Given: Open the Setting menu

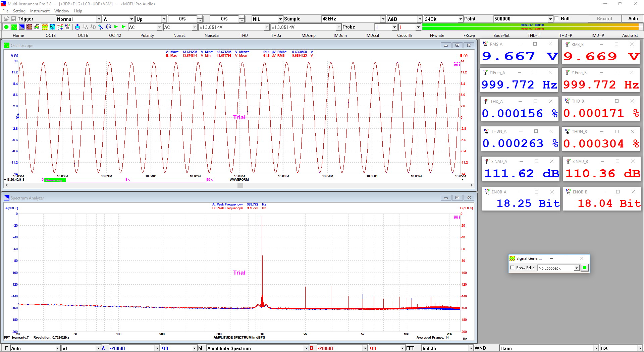Looking at the screenshot, I should [19, 11].
